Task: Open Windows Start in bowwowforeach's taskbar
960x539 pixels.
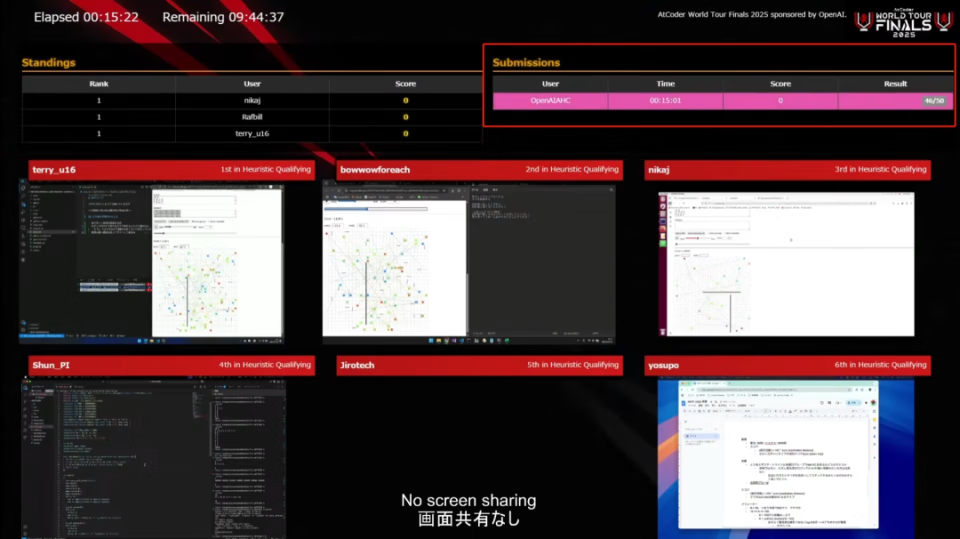Action: point(431,341)
